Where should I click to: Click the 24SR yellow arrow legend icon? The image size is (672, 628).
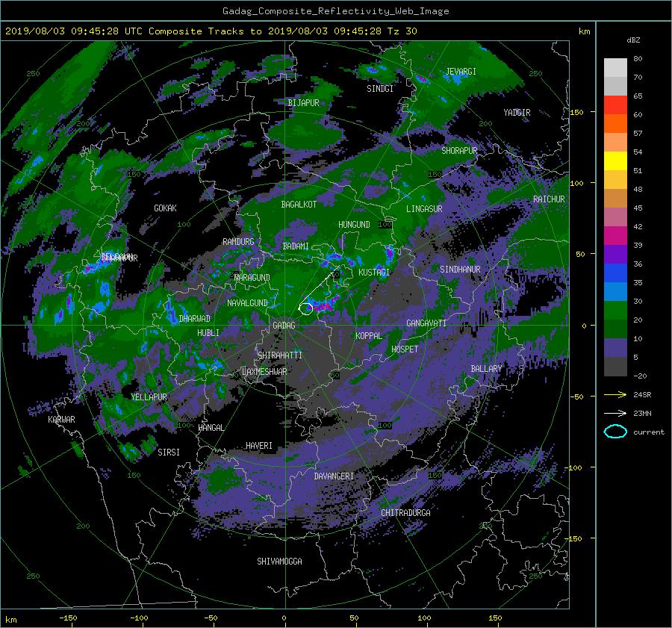[x=615, y=394]
